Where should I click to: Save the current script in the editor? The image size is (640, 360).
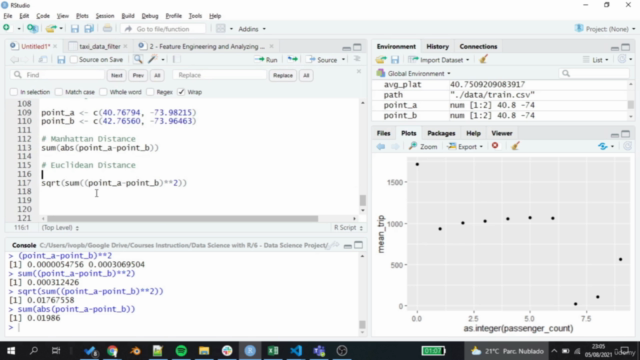[61, 60]
